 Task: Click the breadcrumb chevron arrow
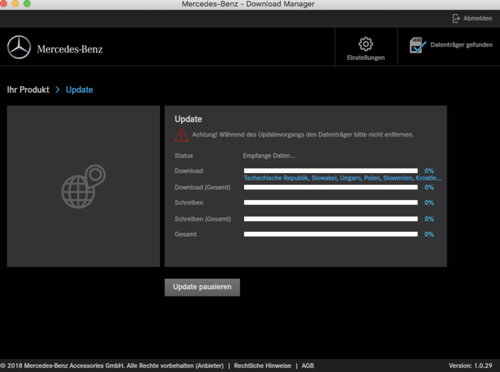pyautogui.click(x=57, y=90)
